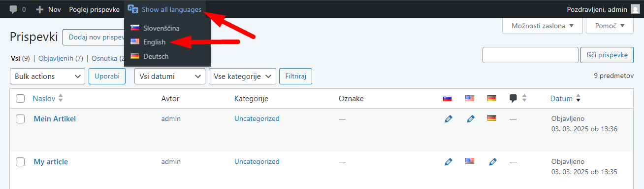
Task: Click the comments column header icon
Action: coord(514,98)
